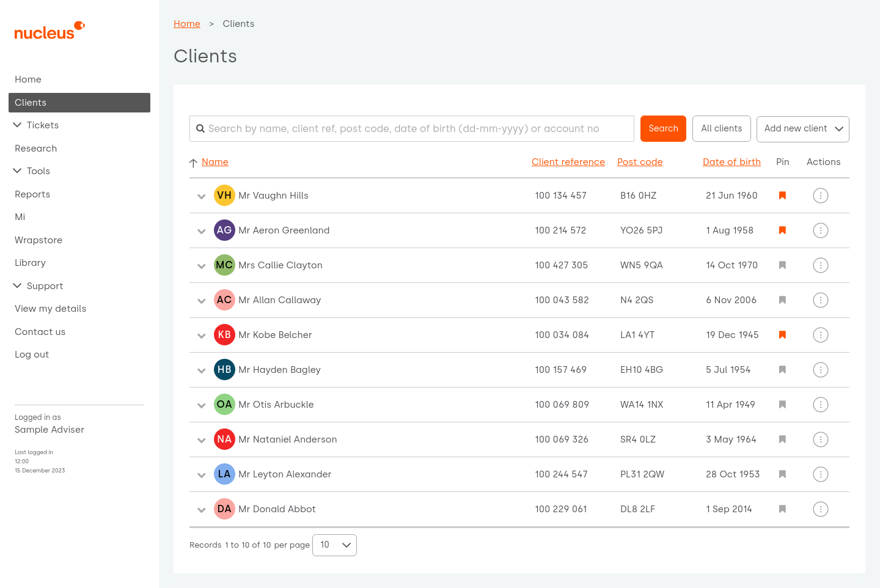This screenshot has height=588, width=880.
Task: Click the HB avatar of Hayden Bagley
Action: point(224,370)
